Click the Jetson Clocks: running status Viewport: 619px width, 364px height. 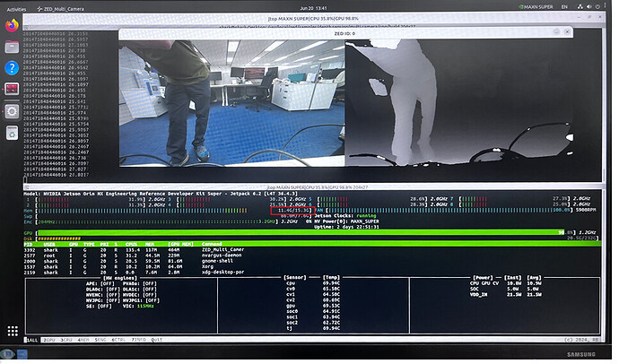coord(345,216)
